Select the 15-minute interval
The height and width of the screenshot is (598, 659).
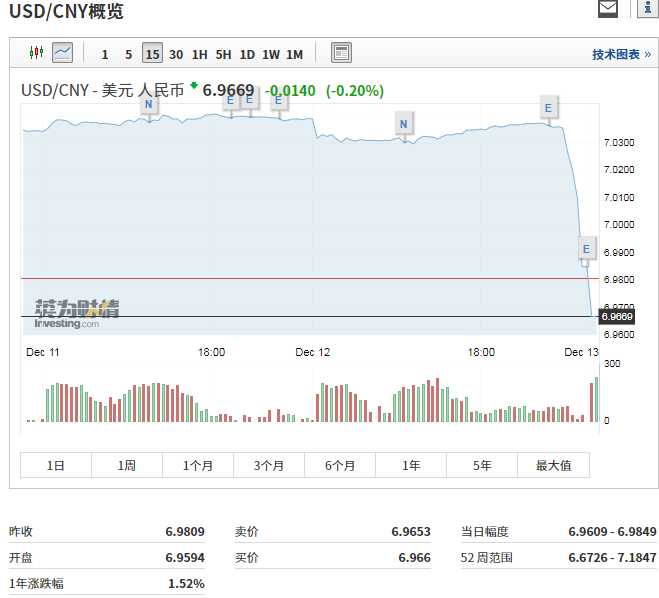point(152,54)
